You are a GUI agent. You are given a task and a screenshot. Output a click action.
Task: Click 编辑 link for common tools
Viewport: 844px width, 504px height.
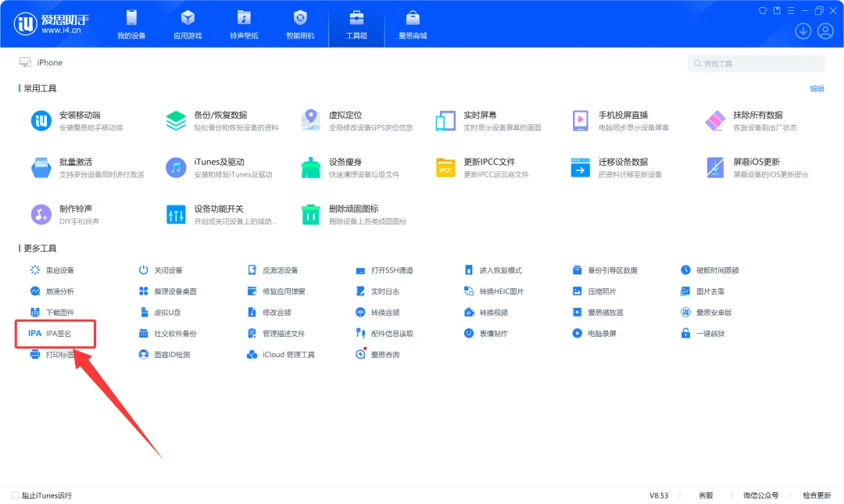(x=817, y=88)
